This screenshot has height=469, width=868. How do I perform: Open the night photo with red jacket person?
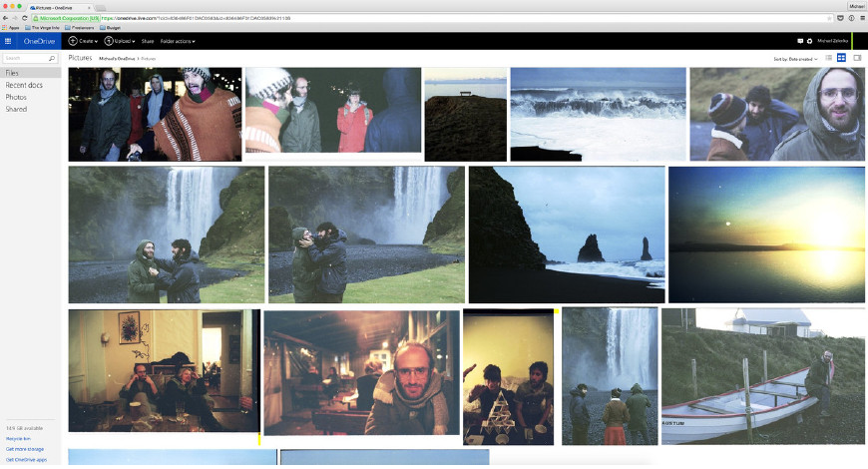[x=332, y=110]
